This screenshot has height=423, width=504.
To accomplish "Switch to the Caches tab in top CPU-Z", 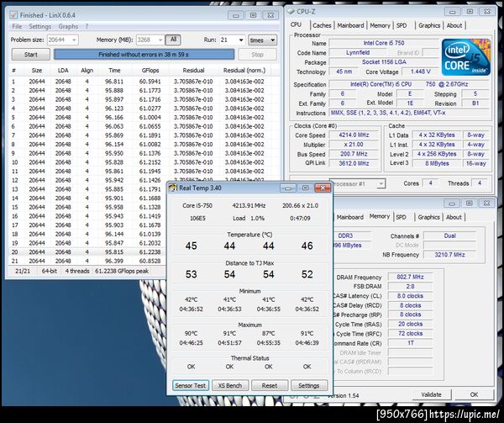I will tap(322, 25).
